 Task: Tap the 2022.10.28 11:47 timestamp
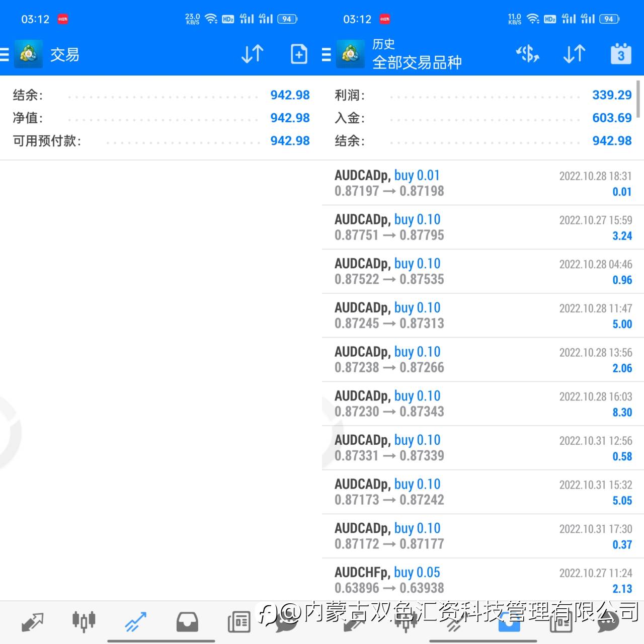[x=596, y=308]
